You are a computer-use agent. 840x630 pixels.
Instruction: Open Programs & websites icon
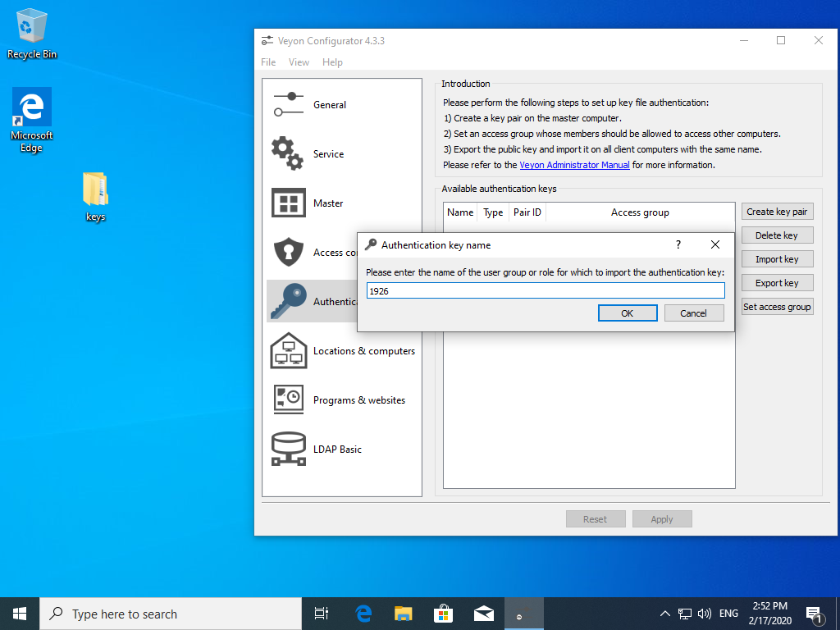(288, 399)
